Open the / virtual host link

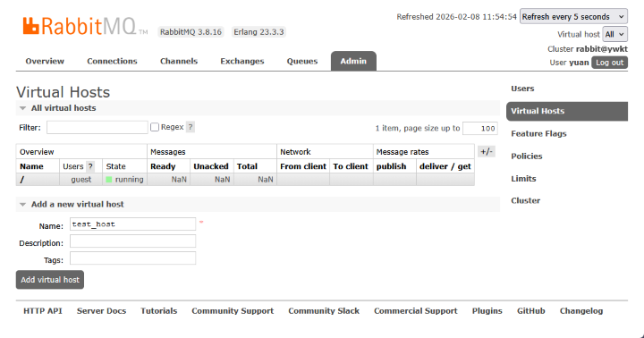(x=22, y=180)
